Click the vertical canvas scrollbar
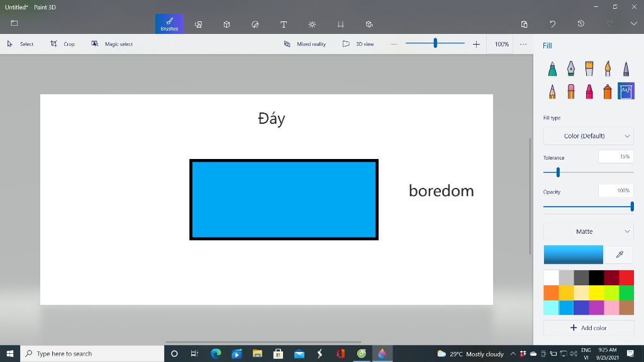Image resolution: width=644 pixels, height=362 pixels. (x=530, y=196)
